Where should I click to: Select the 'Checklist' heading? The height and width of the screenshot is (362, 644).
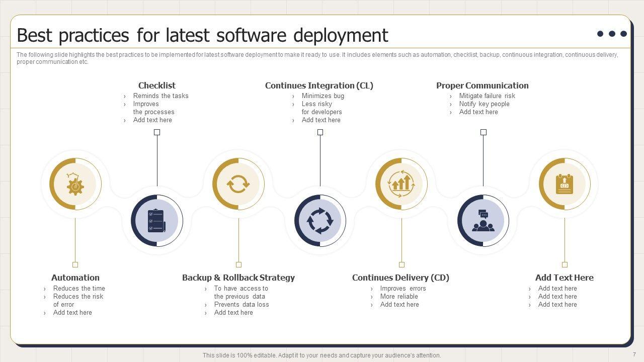(157, 85)
